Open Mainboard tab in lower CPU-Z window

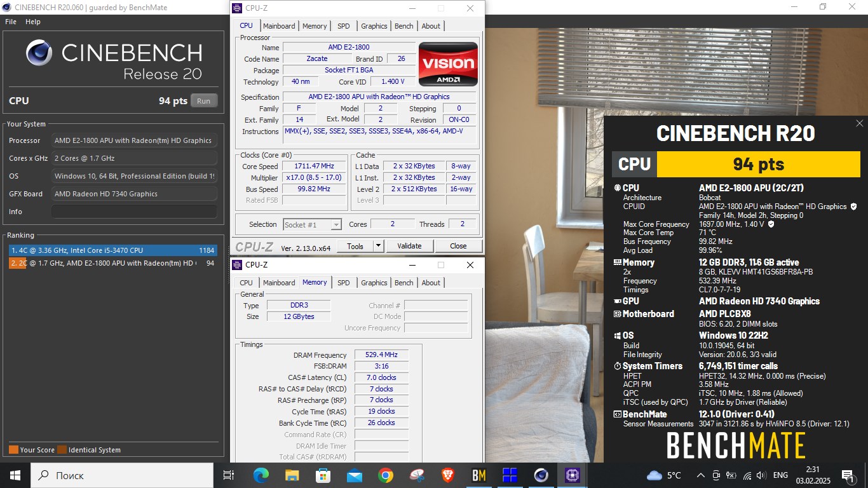[x=279, y=283]
